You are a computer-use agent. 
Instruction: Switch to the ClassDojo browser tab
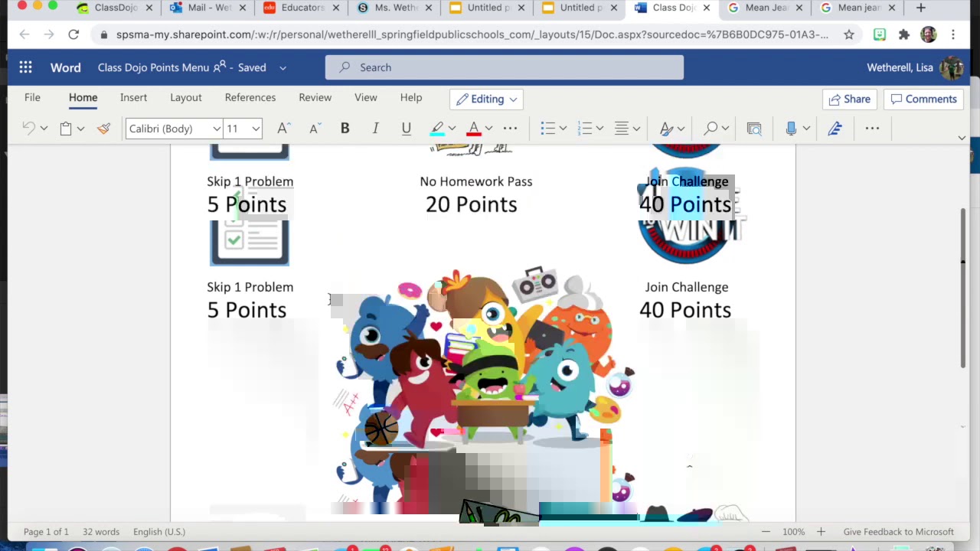tap(115, 8)
